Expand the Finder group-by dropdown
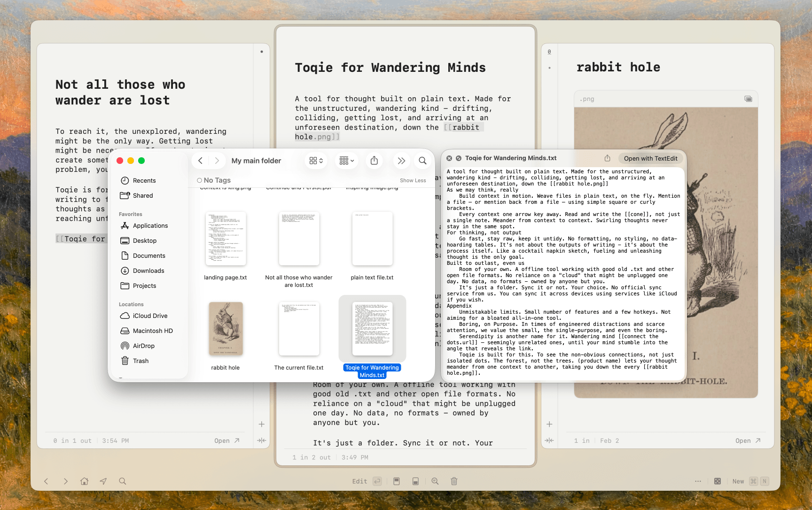The height and width of the screenshot is (510, 812). [x=347, y=161]
